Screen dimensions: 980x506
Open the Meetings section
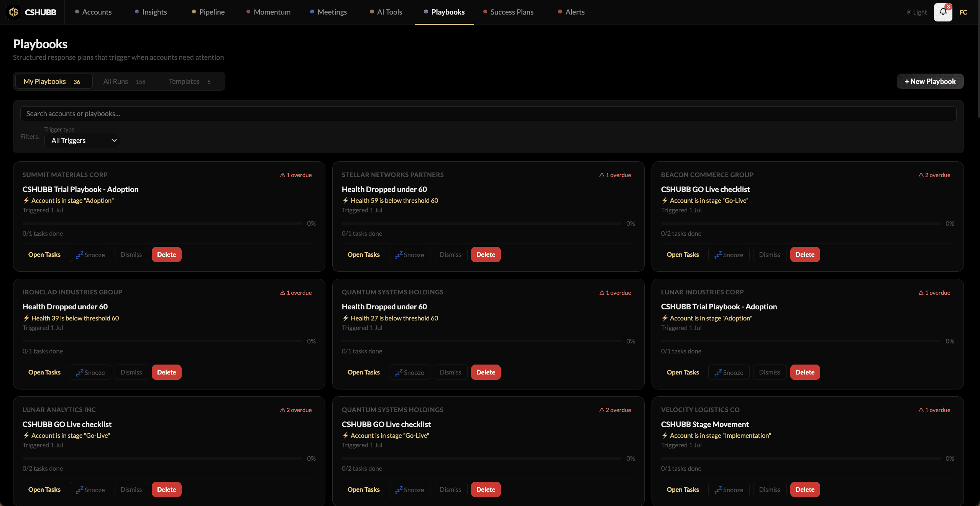coord(328,12)
